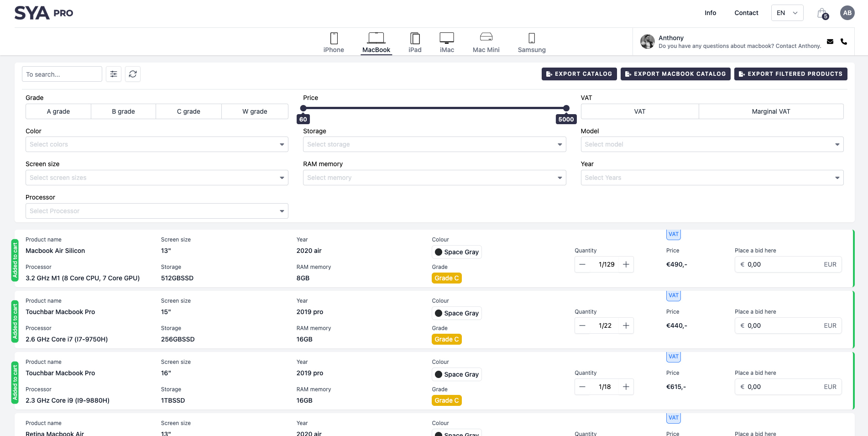The width and height of the screenshot is (868, 436).
Task: Expand the Select Years dropdown
Action: click(x=712, y=178)
